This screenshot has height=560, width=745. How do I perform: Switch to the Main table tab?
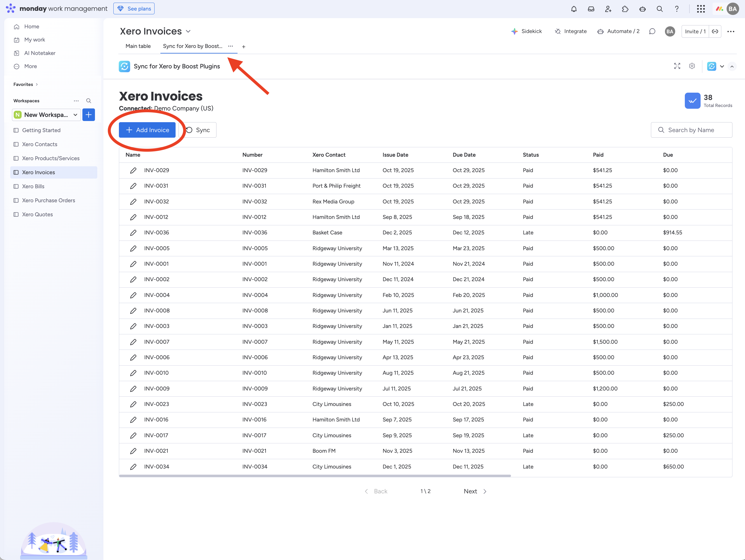138,46
